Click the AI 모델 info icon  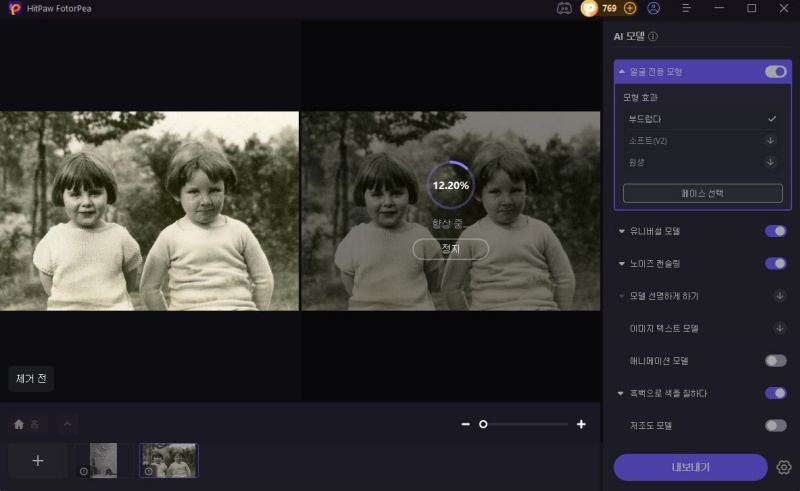[653, 37]
